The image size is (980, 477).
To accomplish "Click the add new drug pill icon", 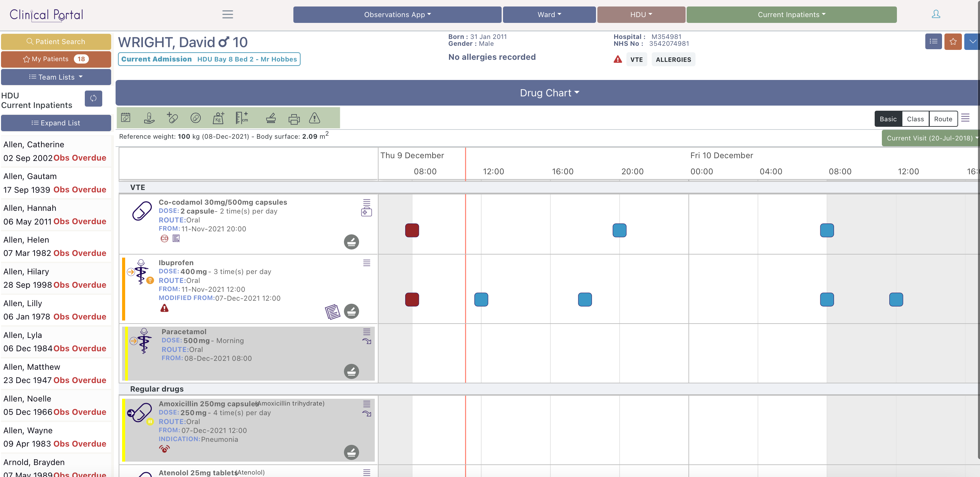I will coord(172,118).
